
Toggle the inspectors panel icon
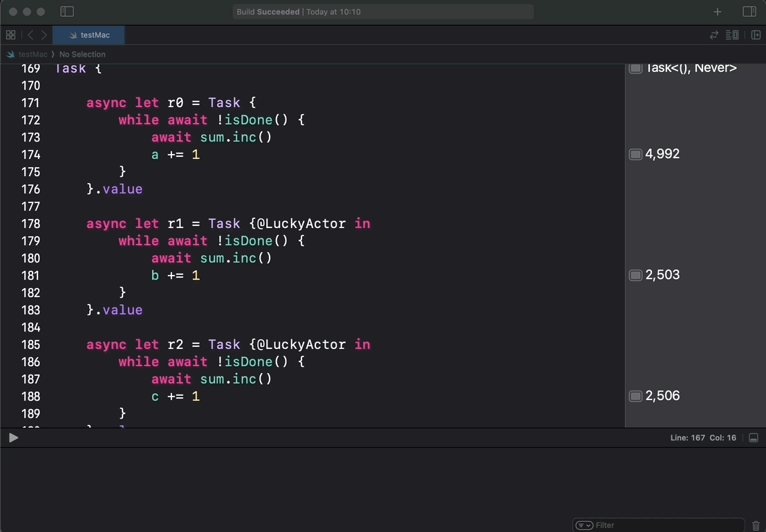pyautogui.click(x=749, y=12)
